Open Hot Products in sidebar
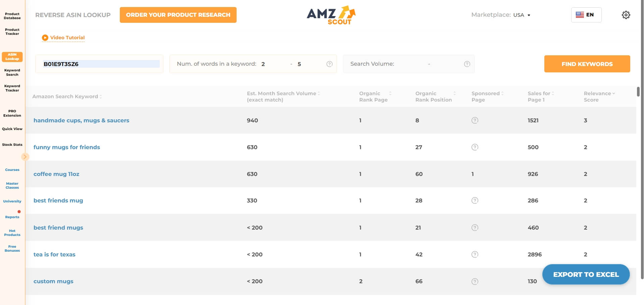 [x=12, y=233]
